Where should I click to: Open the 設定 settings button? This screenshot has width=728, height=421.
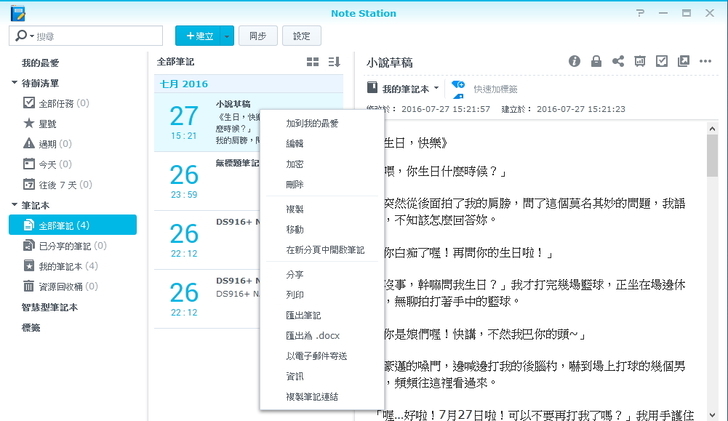[301, 36]
